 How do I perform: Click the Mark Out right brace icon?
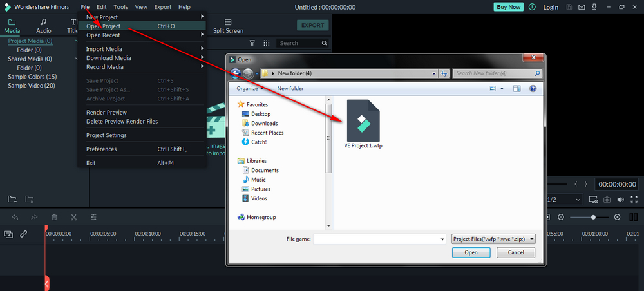pos(586,184)
